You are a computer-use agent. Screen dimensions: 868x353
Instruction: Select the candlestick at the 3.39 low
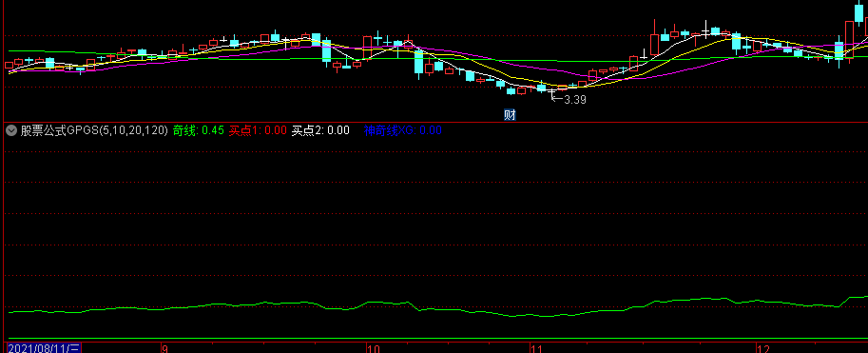pyautogui.click(x=551, y=92)
